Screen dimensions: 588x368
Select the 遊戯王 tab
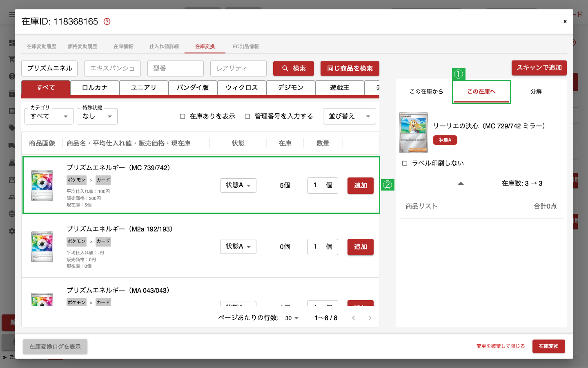pos(340,88)
